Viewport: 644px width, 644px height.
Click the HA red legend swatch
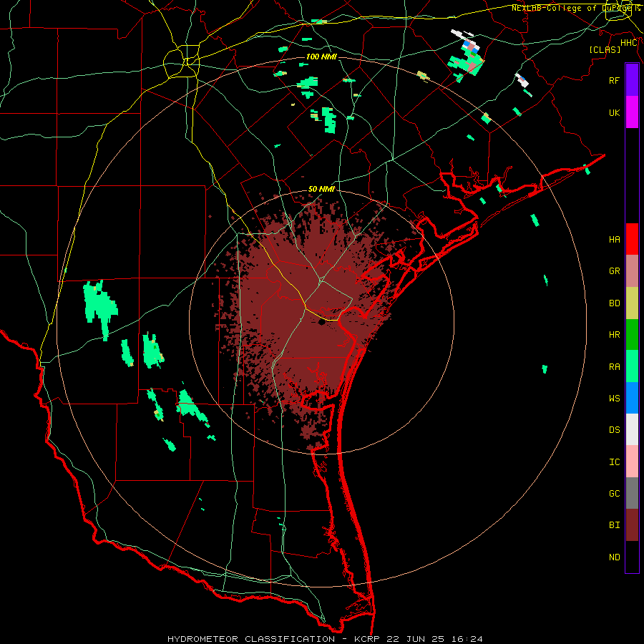632,239
